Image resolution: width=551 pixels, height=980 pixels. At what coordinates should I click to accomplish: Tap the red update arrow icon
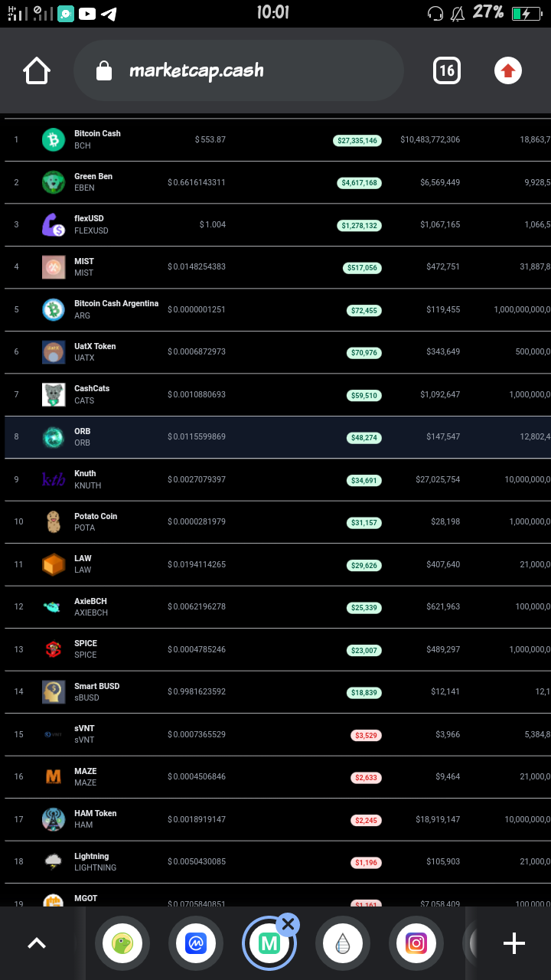508,70
